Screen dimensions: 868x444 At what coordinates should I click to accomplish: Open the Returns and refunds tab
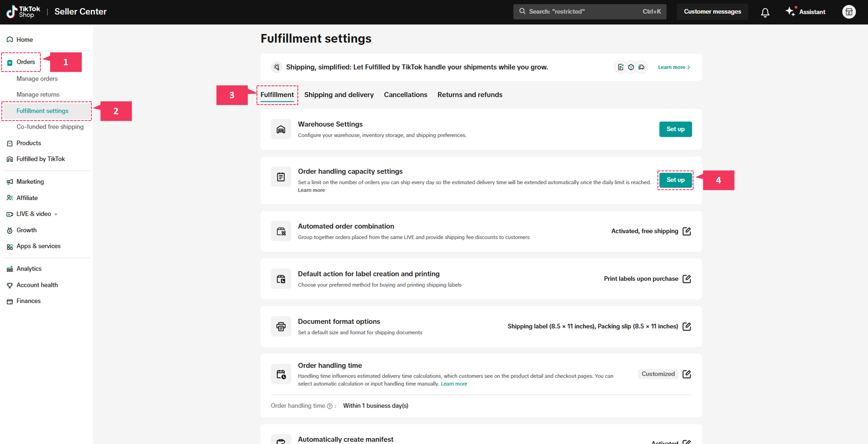pyautogui.click(x=469, y=95)
